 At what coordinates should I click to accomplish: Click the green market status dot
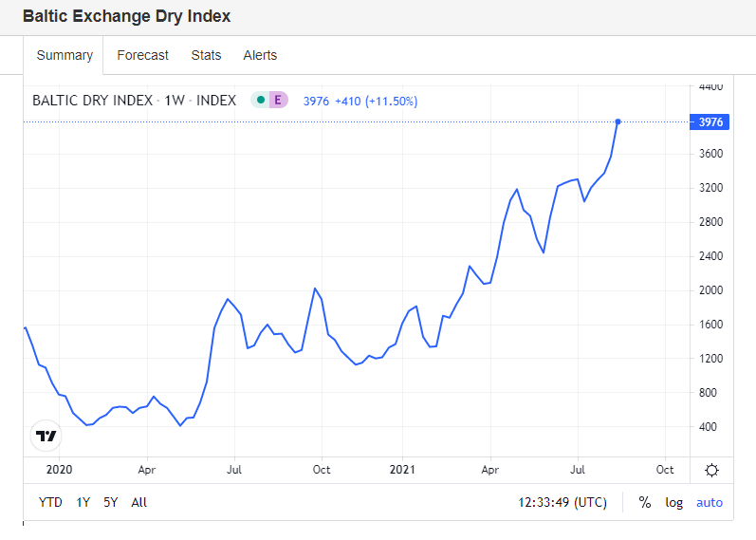tap(261, 100)
